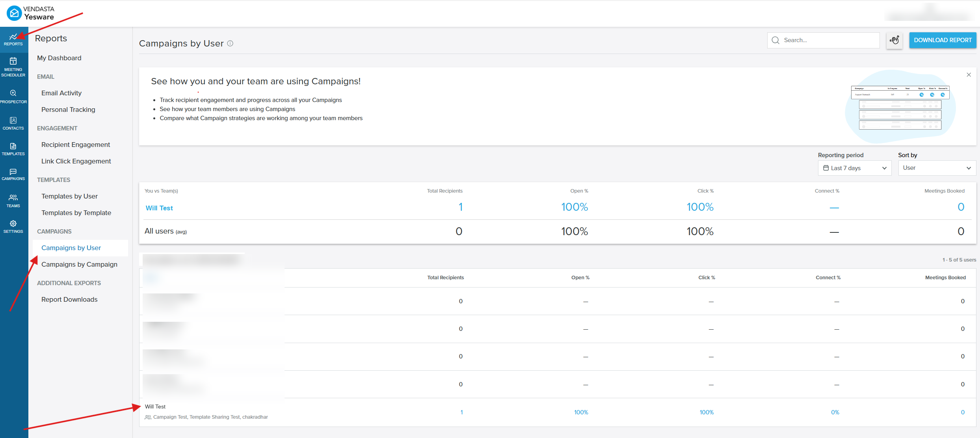Click Will Test row Connect % 0%
This screenshot has width=980, height=438.
835,412
